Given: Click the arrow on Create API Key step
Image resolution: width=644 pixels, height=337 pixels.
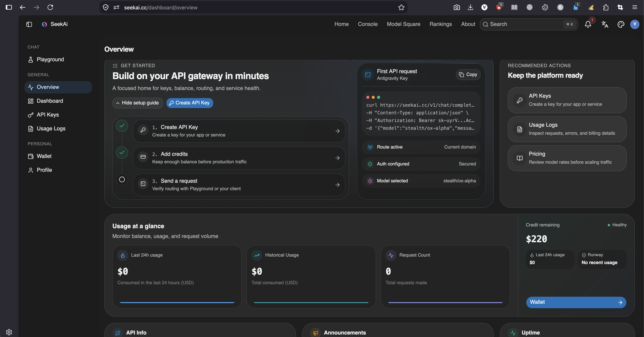Looking at the screenshot, I should click(338, 131).
